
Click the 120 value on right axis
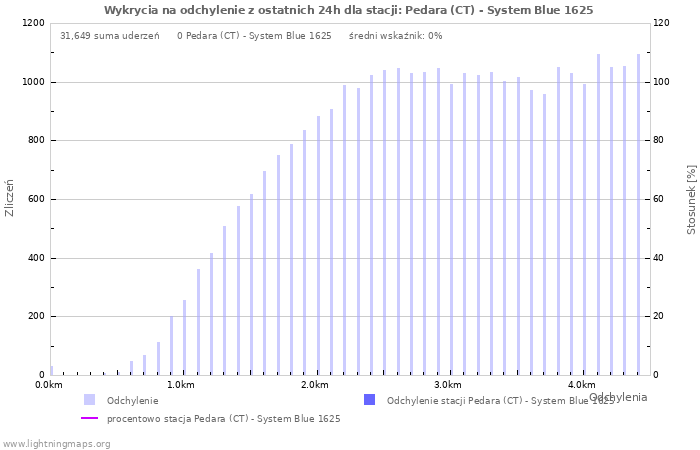pyautogui.click(x=662, y=23)
